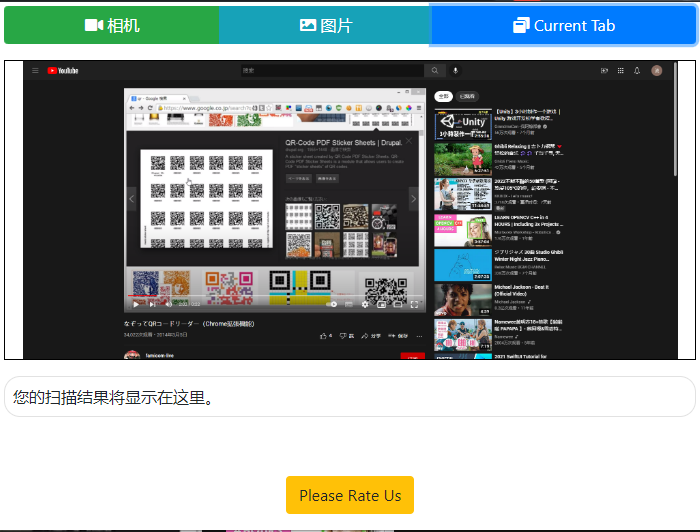Click the user avatar in YouTube header
700x532 pixels.
(x=657, y=71)
